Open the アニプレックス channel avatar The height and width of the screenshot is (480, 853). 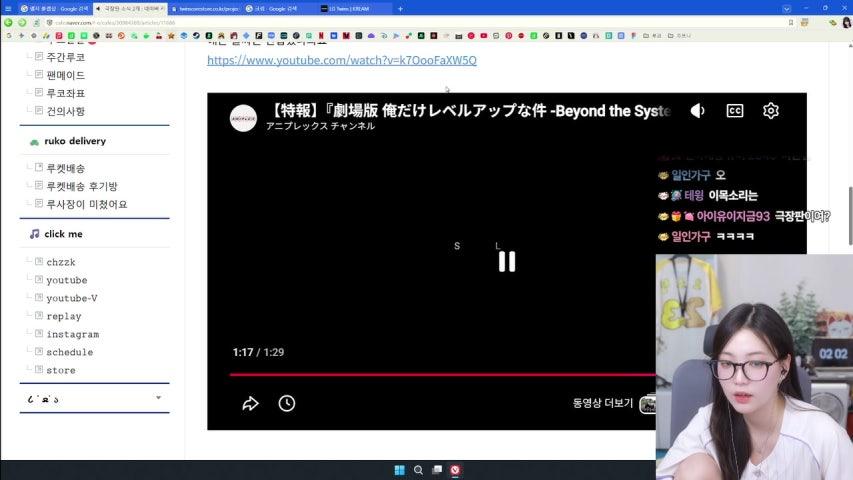point(243,118)
